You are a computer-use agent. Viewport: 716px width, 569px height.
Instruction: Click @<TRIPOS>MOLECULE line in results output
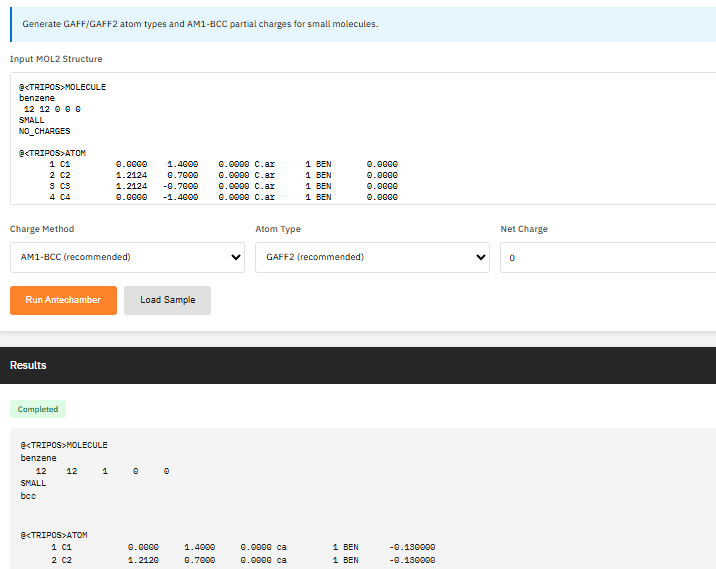[64, 445]
